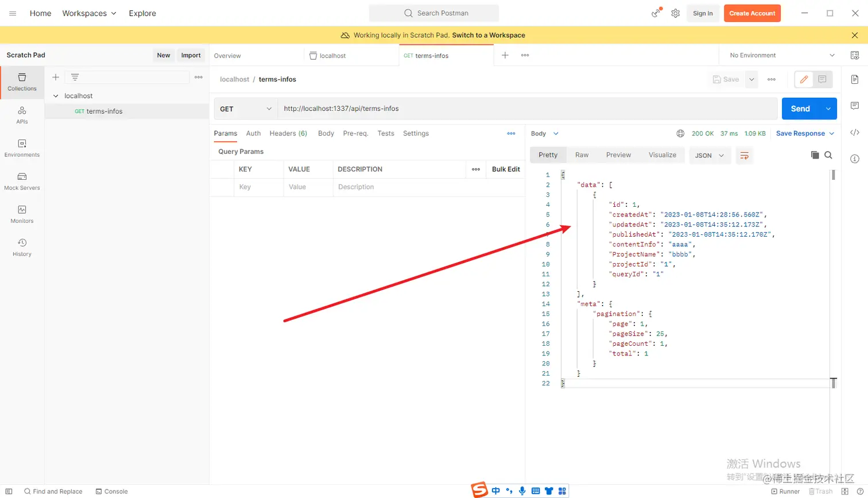The image size is (868, 498).
Task: Switch response view to Preview
Action: pos(618,155)
